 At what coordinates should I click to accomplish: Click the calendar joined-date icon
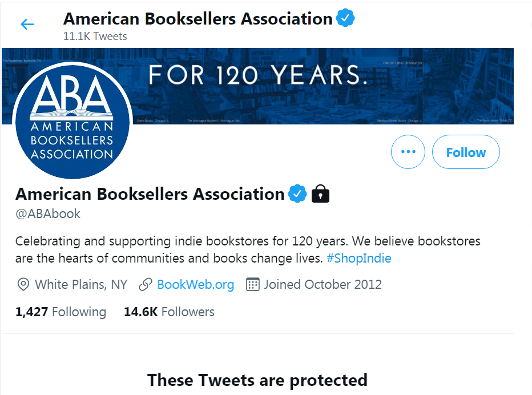(252, 284)
